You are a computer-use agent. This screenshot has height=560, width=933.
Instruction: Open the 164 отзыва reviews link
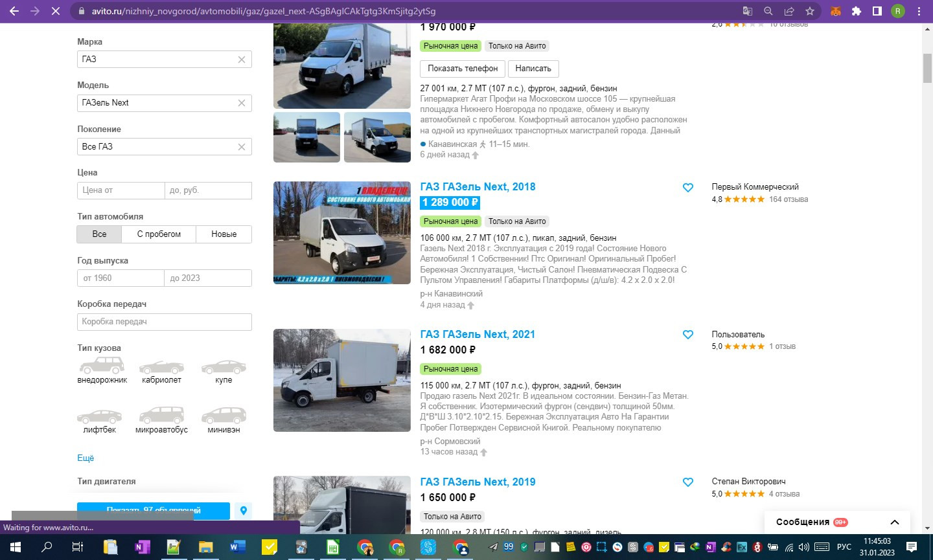pyautogui.click(x=789, y=199)
